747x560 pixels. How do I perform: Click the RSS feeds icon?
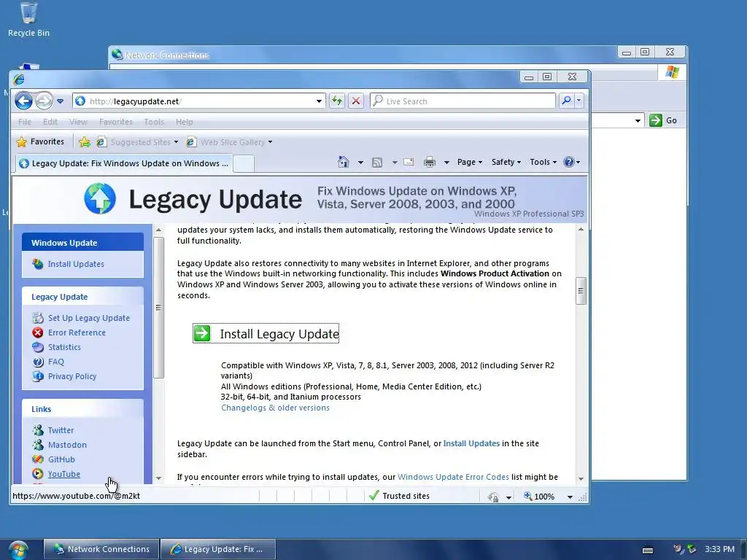(x=377, y=163)
